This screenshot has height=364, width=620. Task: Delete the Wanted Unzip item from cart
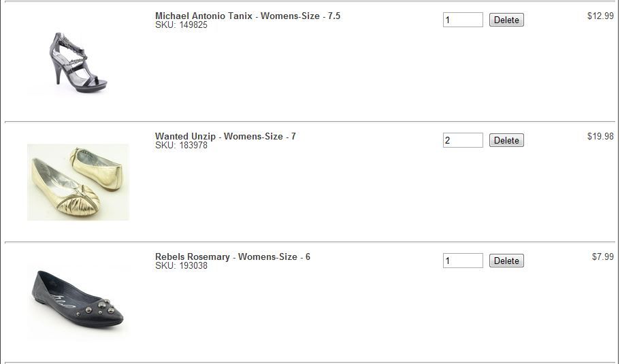tap(506, 141)
